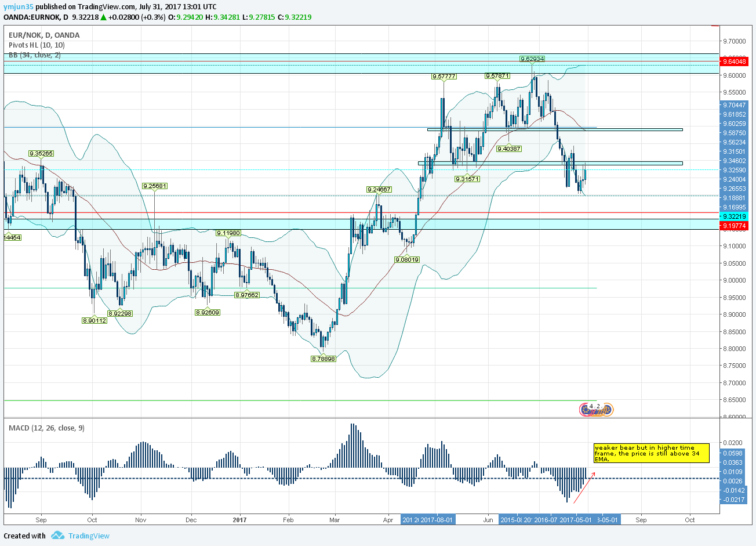
Task: Select the 8.92298 pivot low label
Action: 120,313
